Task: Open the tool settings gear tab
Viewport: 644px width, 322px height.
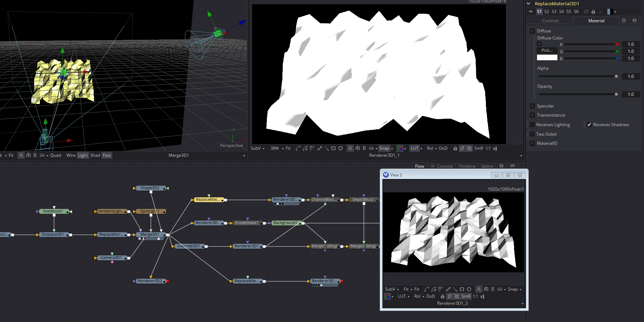Action: [x=624, y=20]
